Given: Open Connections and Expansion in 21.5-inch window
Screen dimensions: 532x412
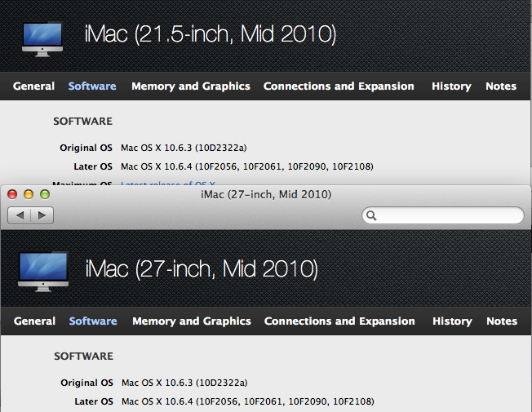Looking at the screenshot, I should 339,86.
